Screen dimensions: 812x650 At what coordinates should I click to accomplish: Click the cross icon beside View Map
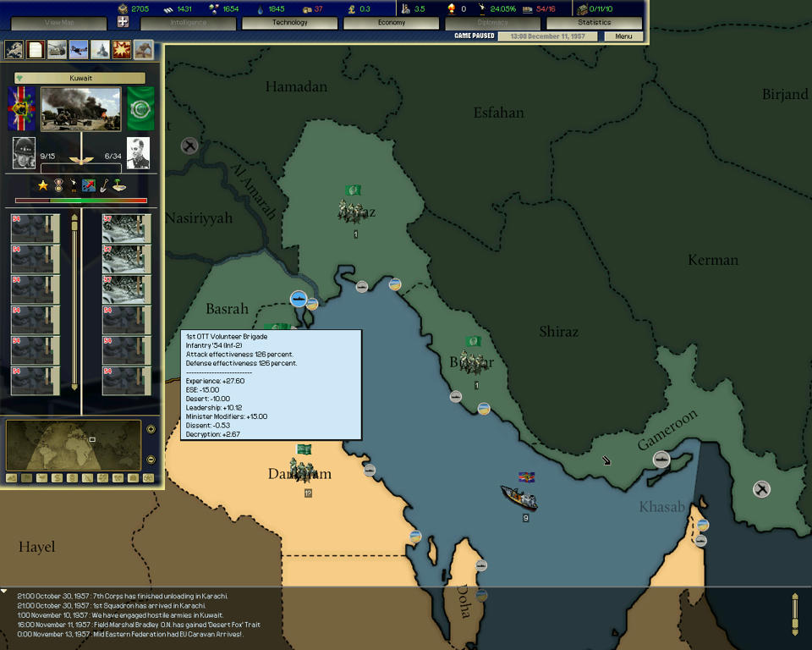(x=123, y=22)
